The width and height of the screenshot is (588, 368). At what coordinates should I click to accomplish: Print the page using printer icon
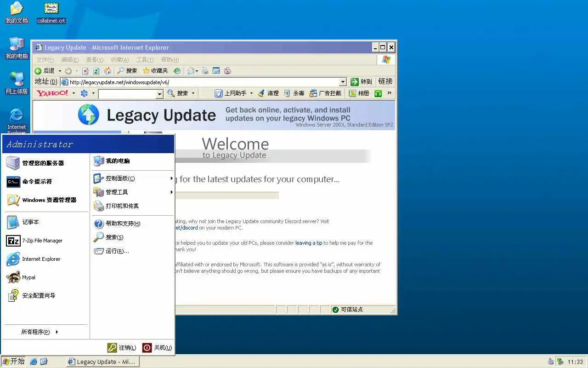pyautogui.click(x=205, y=71)
